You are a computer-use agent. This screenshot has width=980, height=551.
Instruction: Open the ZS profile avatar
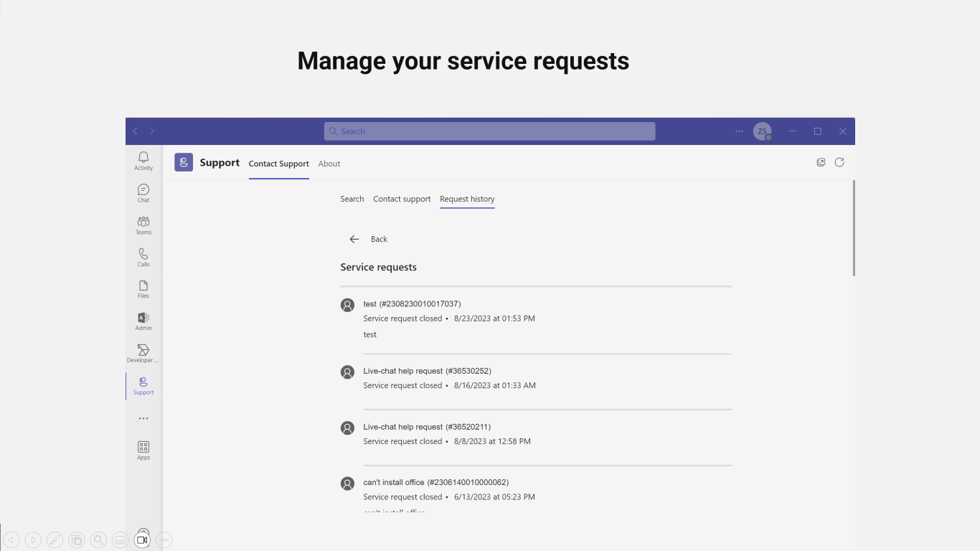[x=762, y=131]
